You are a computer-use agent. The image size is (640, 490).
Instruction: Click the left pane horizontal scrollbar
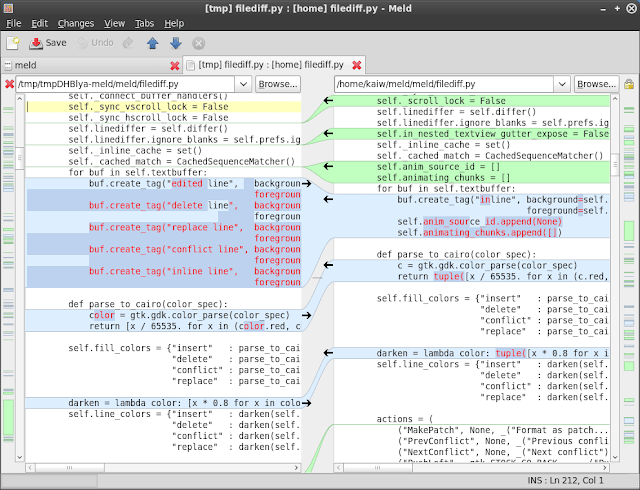point(162,468)
